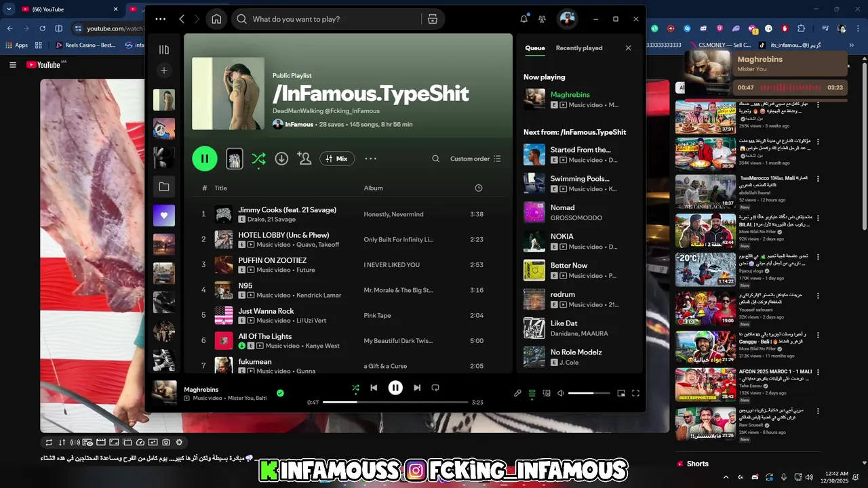
Task: Open the folder item in library sidebar
Action: tap(164, 186)
